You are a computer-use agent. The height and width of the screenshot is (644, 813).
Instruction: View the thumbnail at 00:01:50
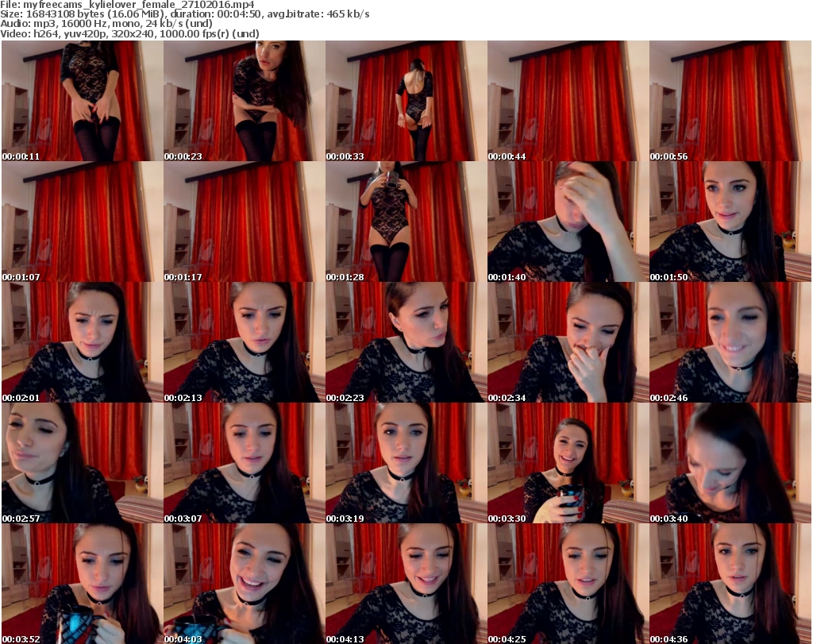click(730, 222)
